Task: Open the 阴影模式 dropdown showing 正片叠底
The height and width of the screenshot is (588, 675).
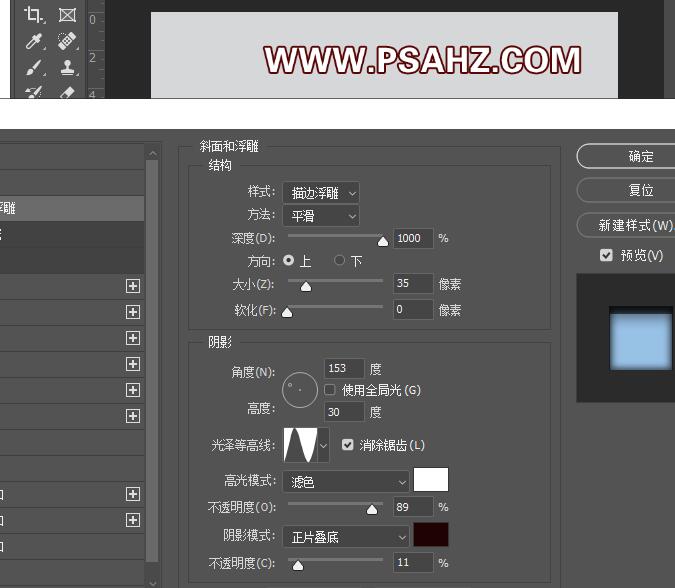Action: (346, 537)
